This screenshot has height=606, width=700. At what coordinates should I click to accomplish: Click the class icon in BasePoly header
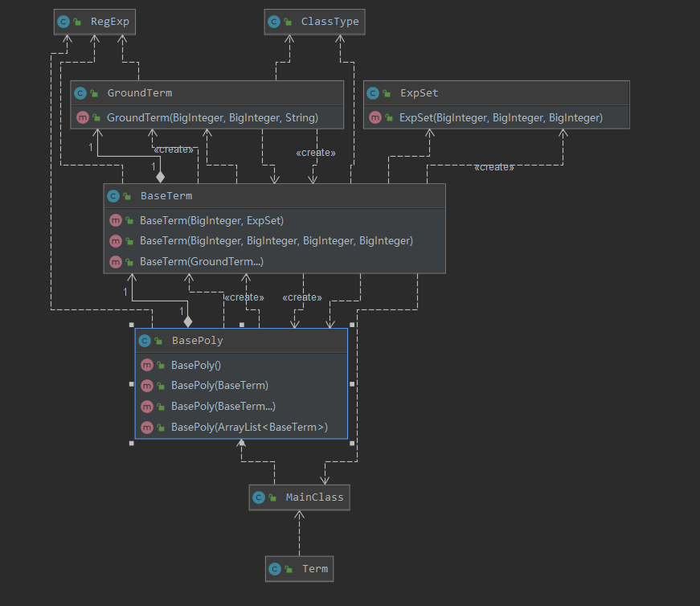tap(145, 341)
